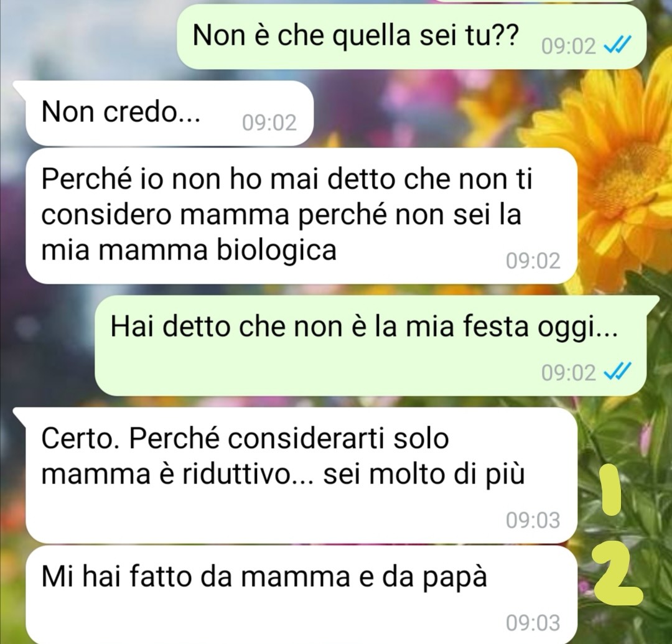Tap the partially visible bubble at the top edge

[x=536, y=1]
